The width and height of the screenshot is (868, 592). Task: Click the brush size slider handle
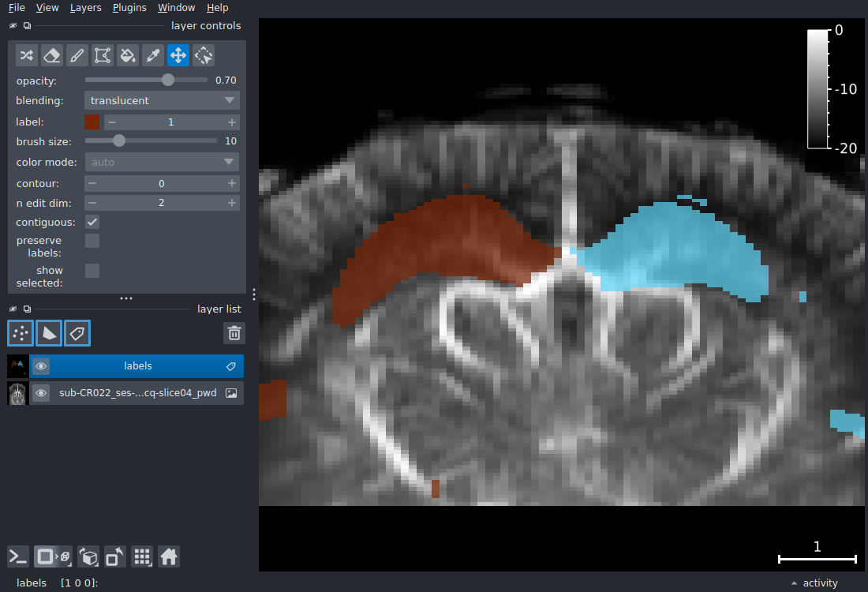[x=119, y=141]
